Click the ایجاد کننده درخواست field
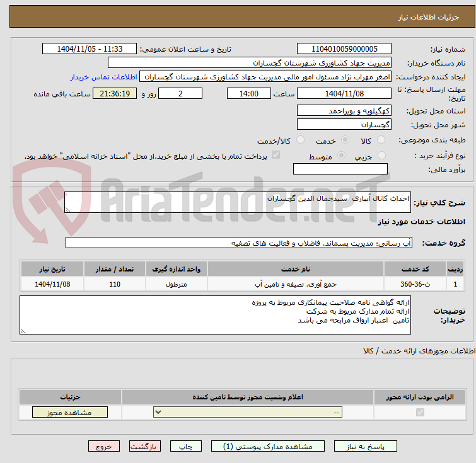This screenshot has width=476, height=463. [265, 77]
